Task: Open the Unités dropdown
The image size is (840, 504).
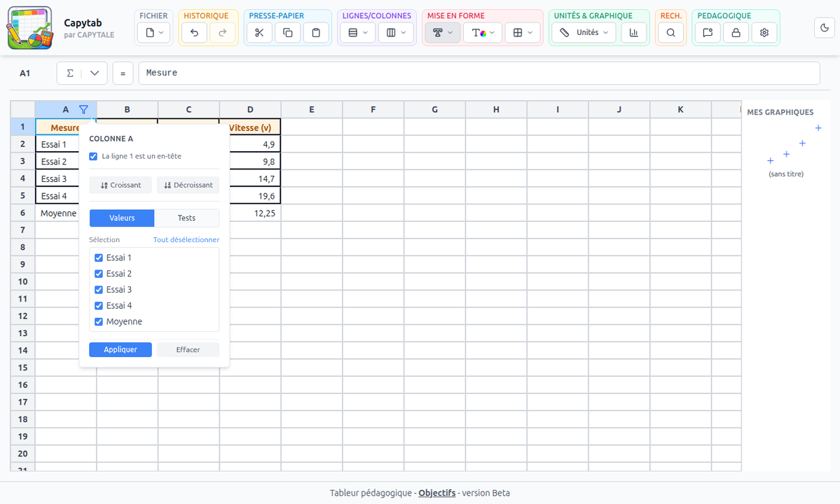Action: click(x=584, y=33)
